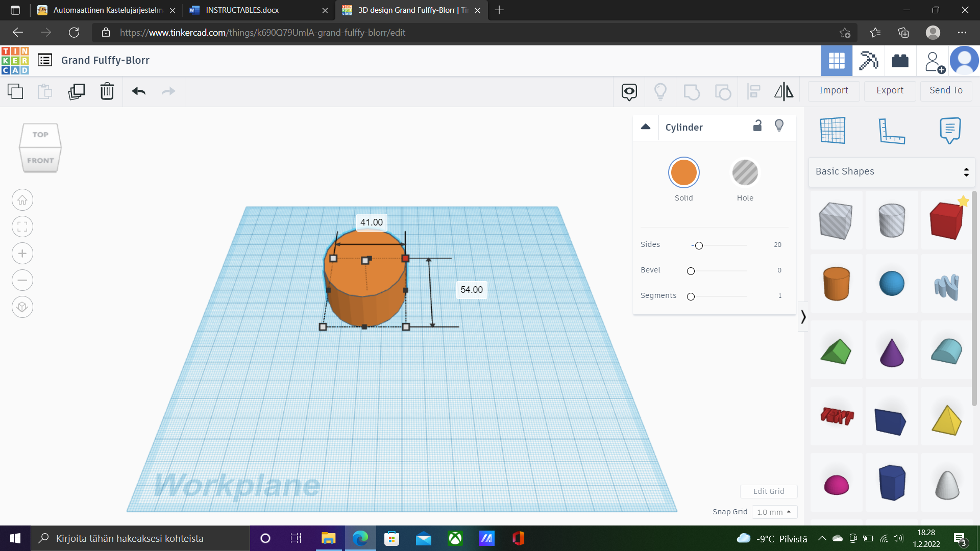980x551 pixels.
Task: Open the Basic Shapes dropdown
Action: [x=892, y=172]
